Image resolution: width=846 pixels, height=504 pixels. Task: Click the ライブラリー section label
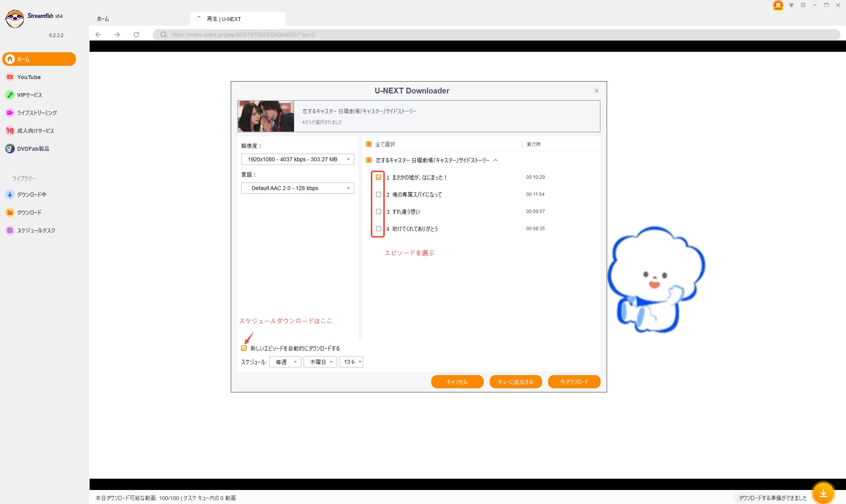point(24,178)
